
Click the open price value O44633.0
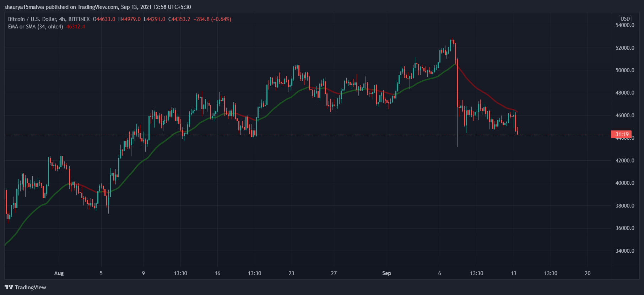104,19
